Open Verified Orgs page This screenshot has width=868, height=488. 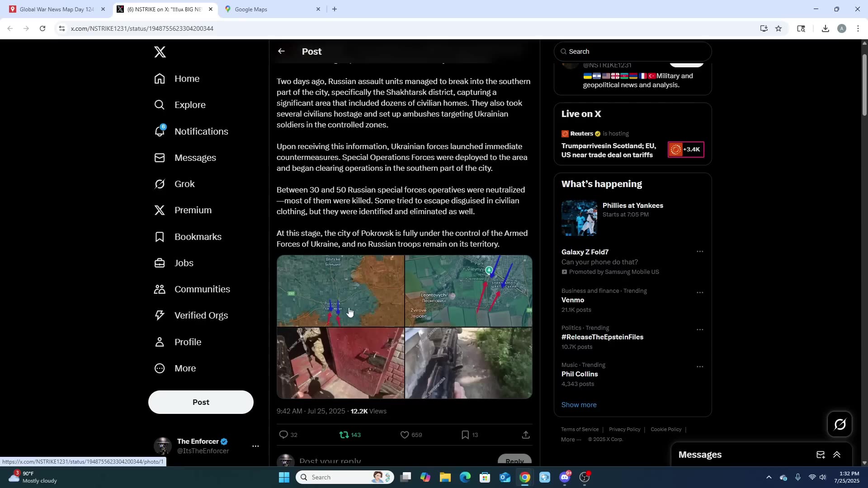coord(191,315)
